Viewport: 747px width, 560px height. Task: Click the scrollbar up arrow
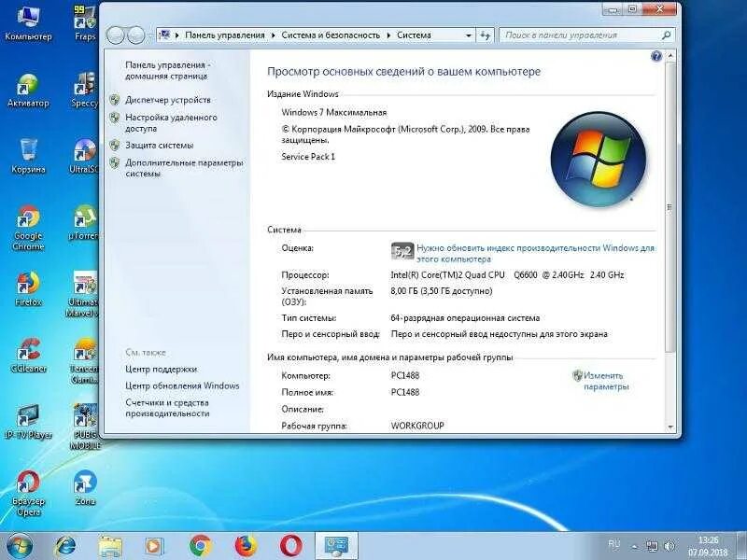tap(670, 56)
